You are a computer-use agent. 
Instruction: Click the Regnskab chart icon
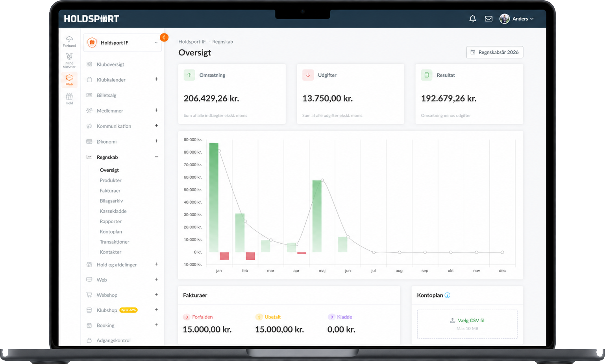pos(89,157)
